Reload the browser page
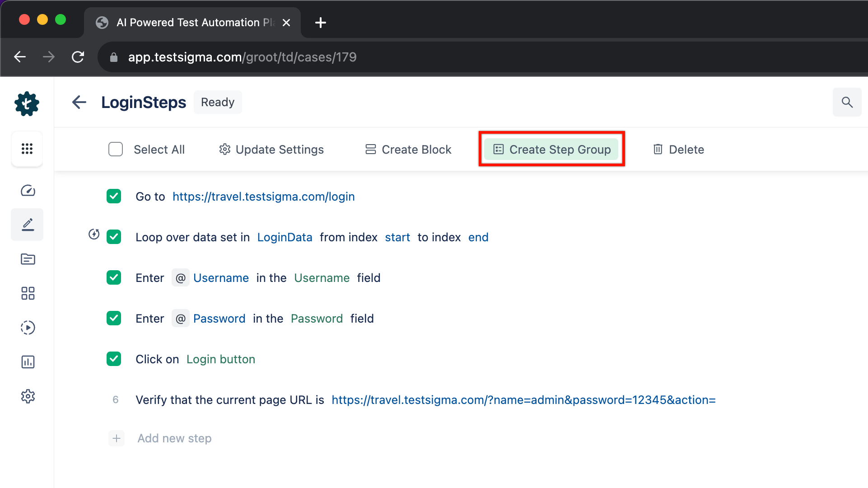The height and width of the screenshot is (488, 868). (x=78, y=57)
